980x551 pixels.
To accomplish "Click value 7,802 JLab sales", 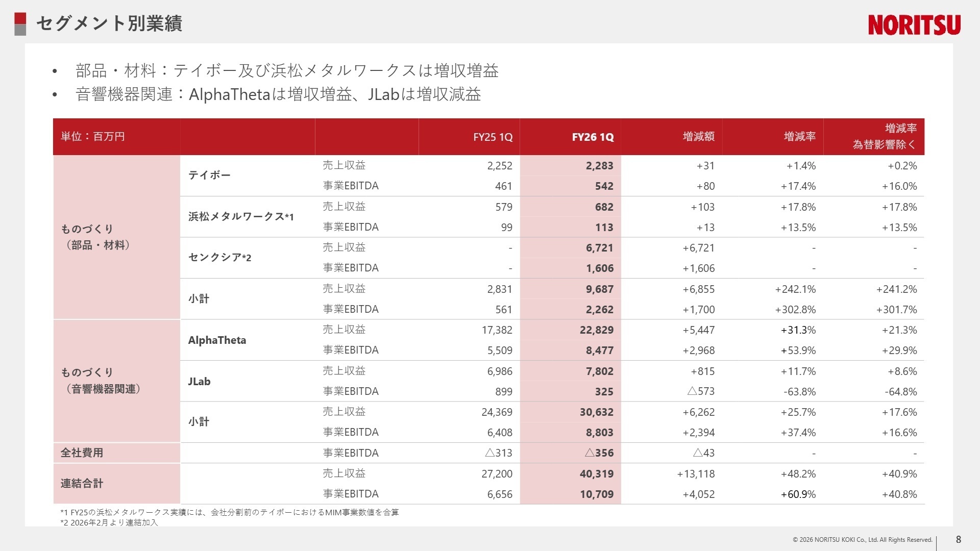I will 599,371.
